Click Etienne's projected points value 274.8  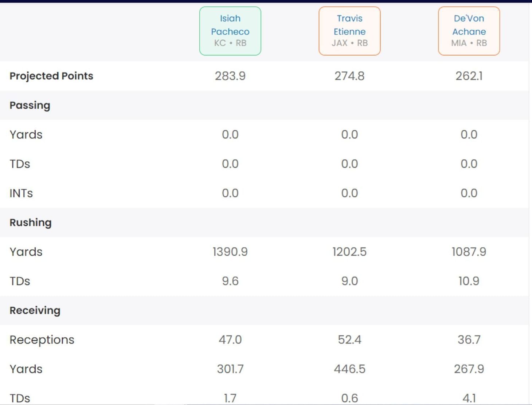349,76
